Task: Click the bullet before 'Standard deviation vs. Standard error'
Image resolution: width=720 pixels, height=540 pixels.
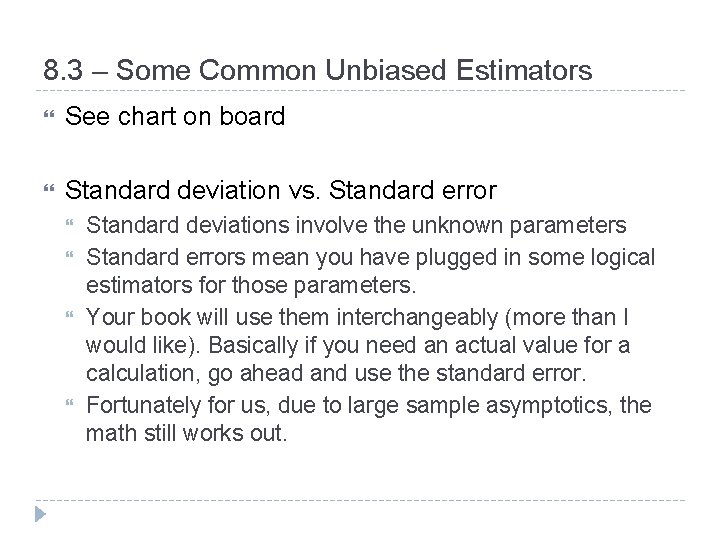Action: tap(40, 187)
